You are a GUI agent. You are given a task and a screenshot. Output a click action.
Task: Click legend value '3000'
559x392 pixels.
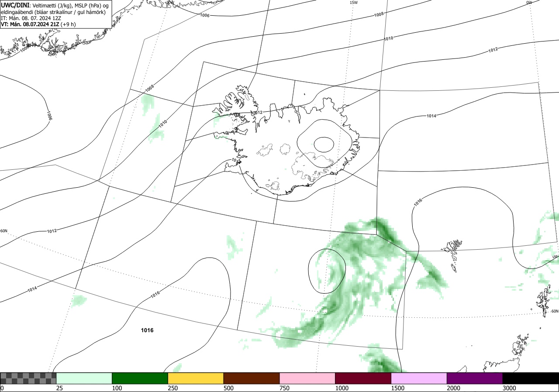[510, 388]
